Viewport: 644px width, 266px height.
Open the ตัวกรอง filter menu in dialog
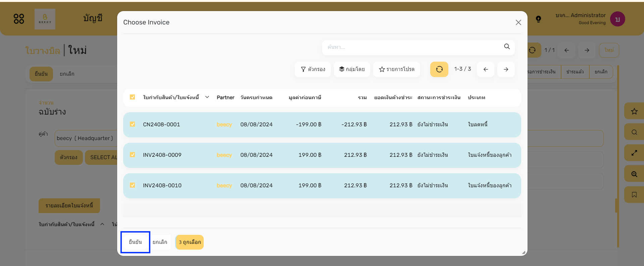pyautogui.click(x=313, y=69)
